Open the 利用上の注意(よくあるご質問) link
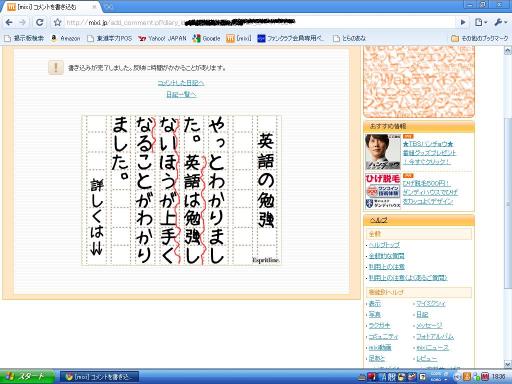 click(x=408, y=278)
